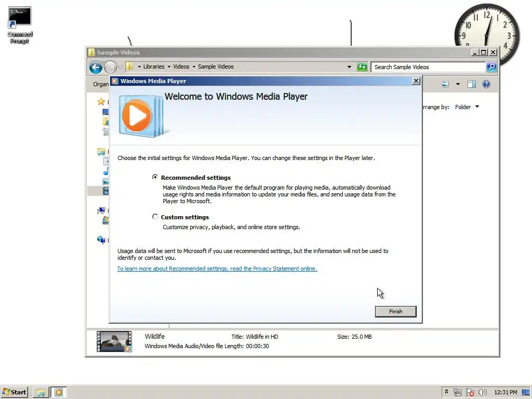Go back in the Sample Videos window

click(x=96, y=67)
